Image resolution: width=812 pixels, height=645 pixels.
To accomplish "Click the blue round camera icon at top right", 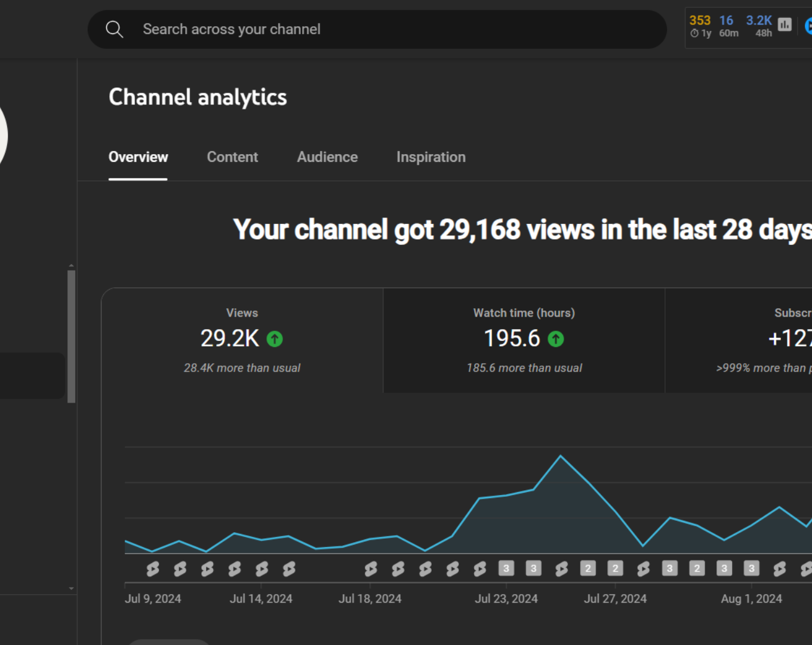I will coord(808,26).
